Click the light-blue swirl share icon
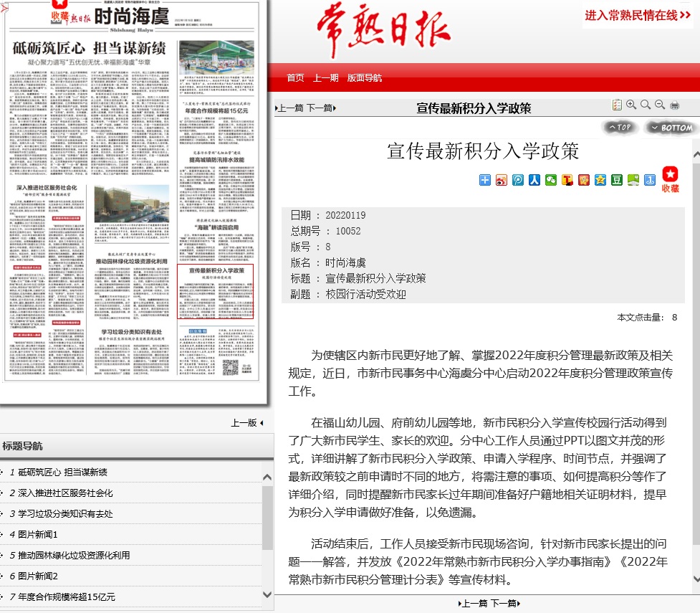The height and width of the screenshot is (613, 700). coord(518,180)
